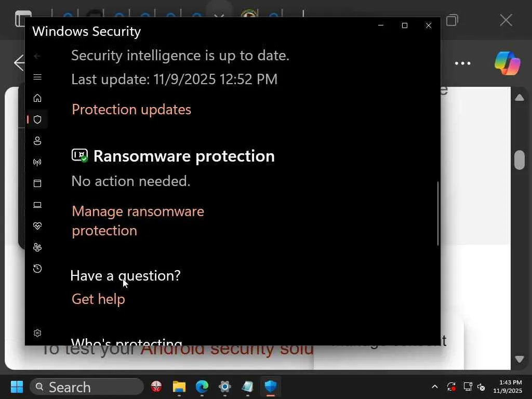
Task: Click the 'Have a question?' heading
Action: pos(125,275)
